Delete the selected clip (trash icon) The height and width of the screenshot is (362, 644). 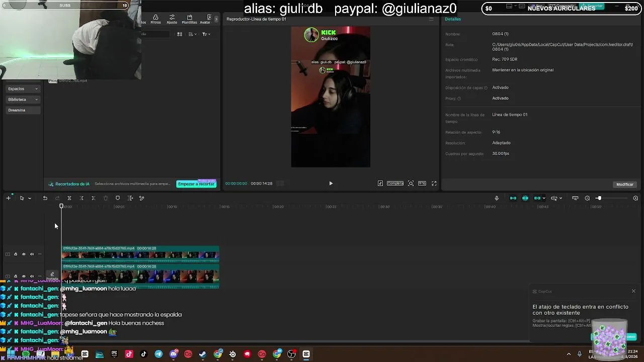[x=106, y=198]
